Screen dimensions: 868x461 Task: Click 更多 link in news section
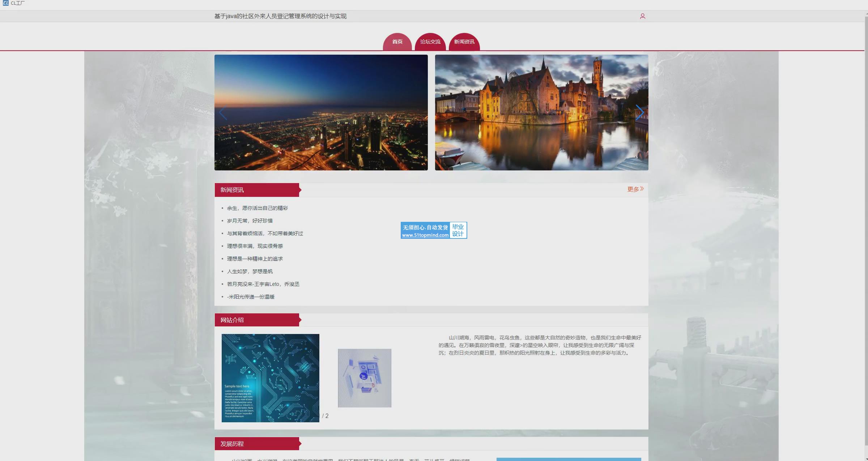(x=635, y=189)
